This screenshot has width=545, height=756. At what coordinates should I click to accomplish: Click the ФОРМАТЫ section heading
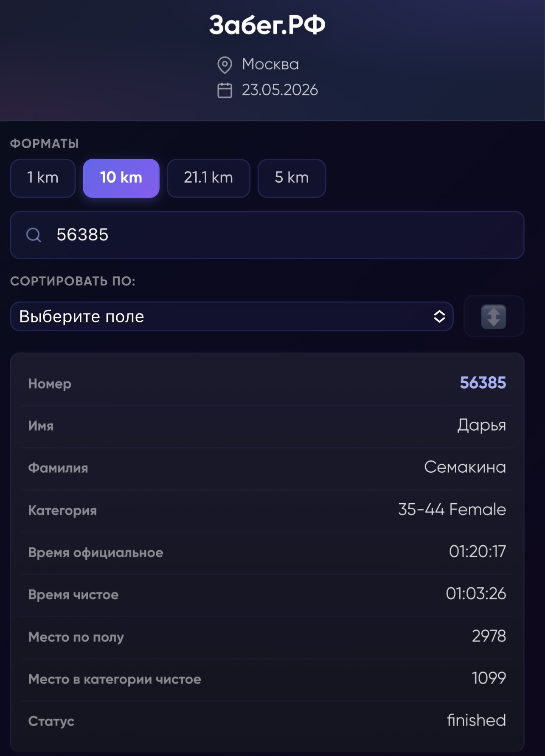(45, 144)
